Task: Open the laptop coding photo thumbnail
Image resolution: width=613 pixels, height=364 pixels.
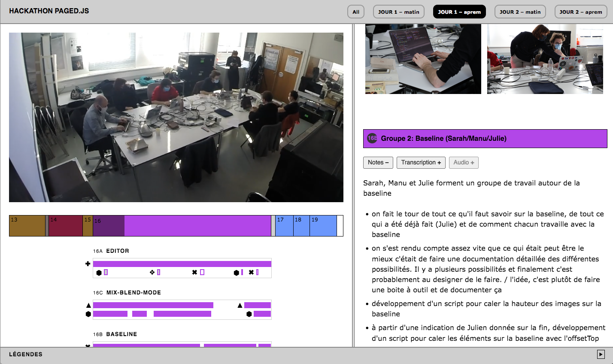Action: (x=423, y=59)
